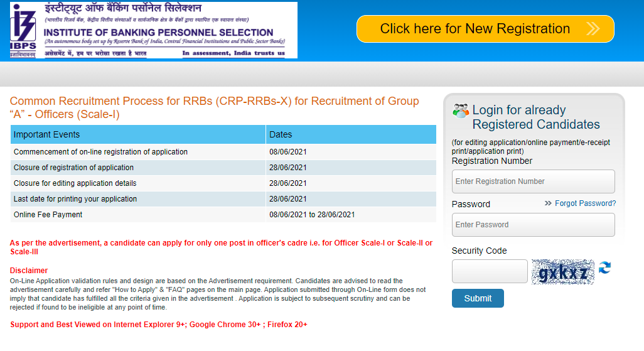This screenshot has height=351, width=644.
Task: Click the IBPS logo banner
Action: (154, 30)
